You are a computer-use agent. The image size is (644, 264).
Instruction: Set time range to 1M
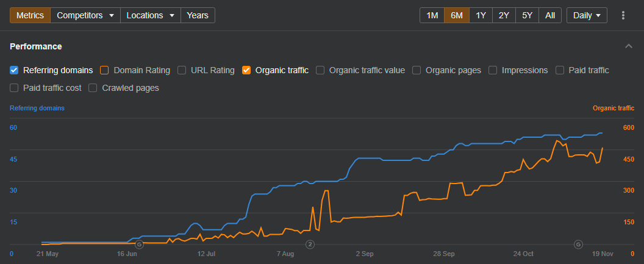(432, 15)
